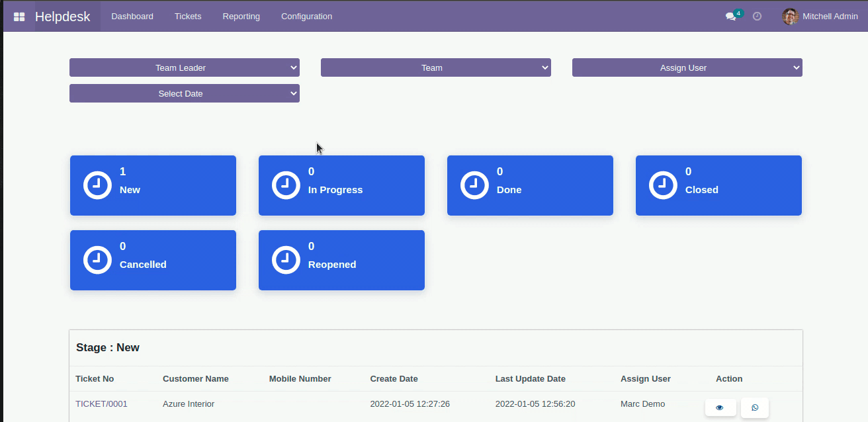The image size is (868, 422).
Task: Click Mitchell Admin avatar picture
Action: pyautogui.click(x=790, y=17)
